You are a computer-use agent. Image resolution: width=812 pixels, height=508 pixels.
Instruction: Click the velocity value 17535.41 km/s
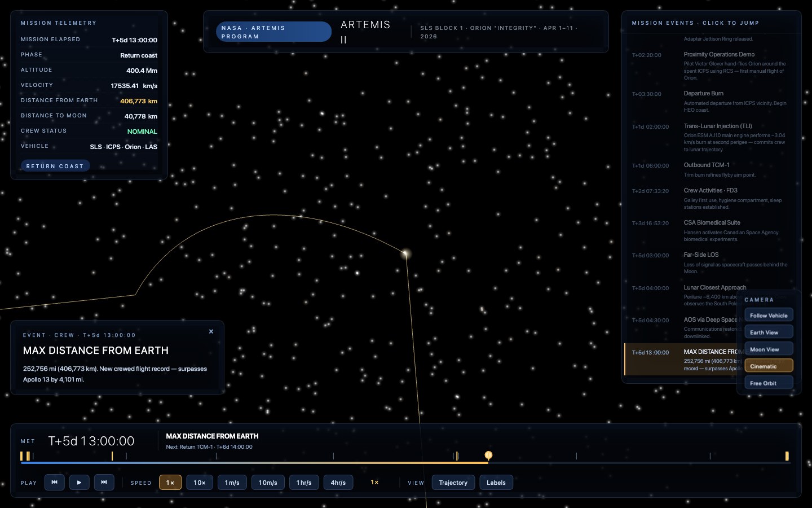click(x=134, y=86)
